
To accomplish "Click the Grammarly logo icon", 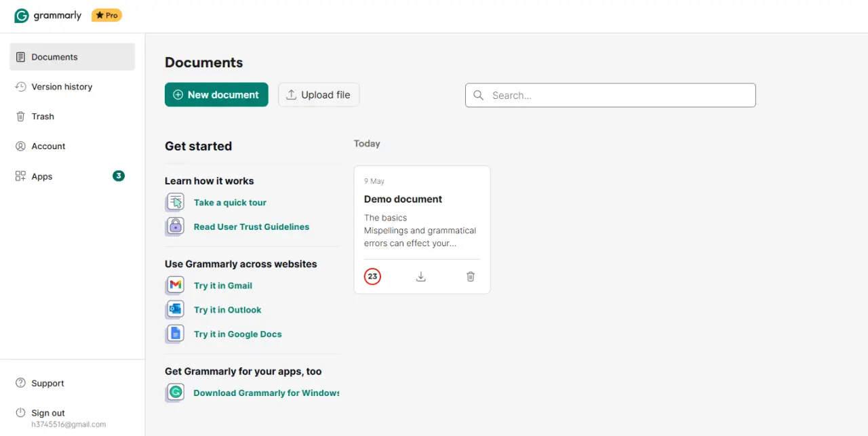I will (x=22, y=16).
